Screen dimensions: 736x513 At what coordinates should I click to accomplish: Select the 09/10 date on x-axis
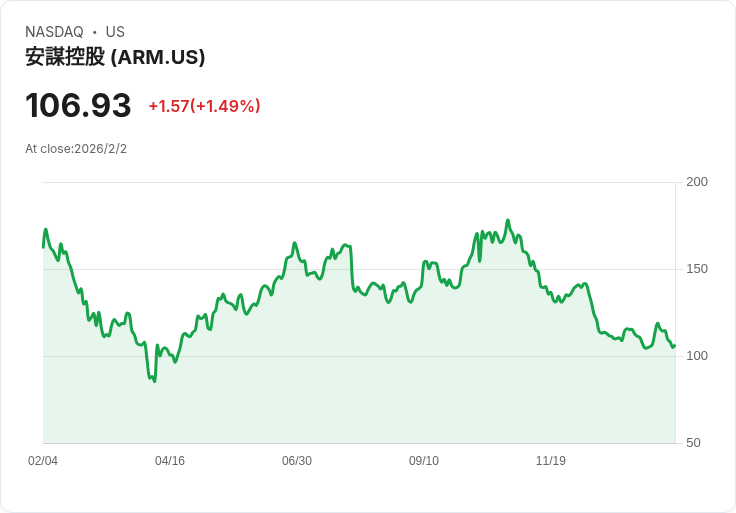point(424,461)
